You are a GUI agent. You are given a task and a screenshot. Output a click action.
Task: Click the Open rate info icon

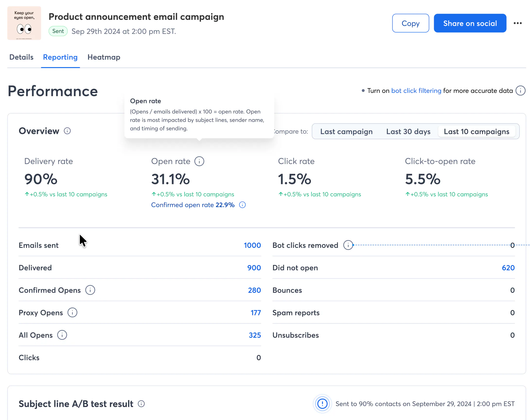(x=199, y=161)
